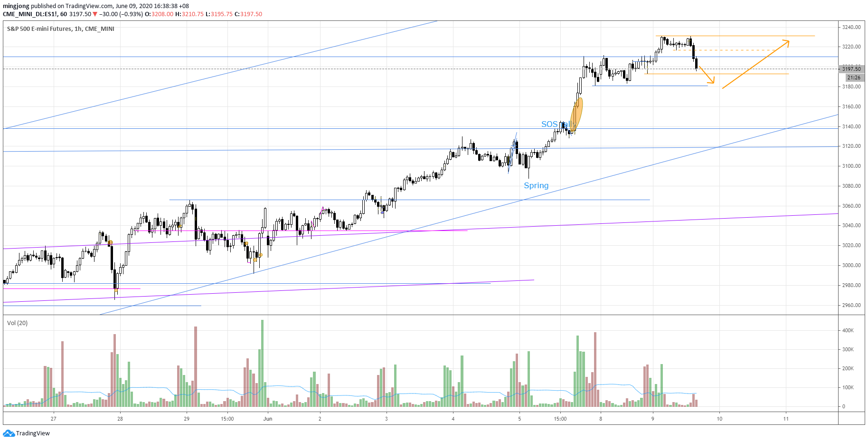The height and width of the screenshot is (442, 868).
Task: Click the 'S&P 500 E-mini Futures, 1h, CME_MINI' title
Action: [61, 29]
